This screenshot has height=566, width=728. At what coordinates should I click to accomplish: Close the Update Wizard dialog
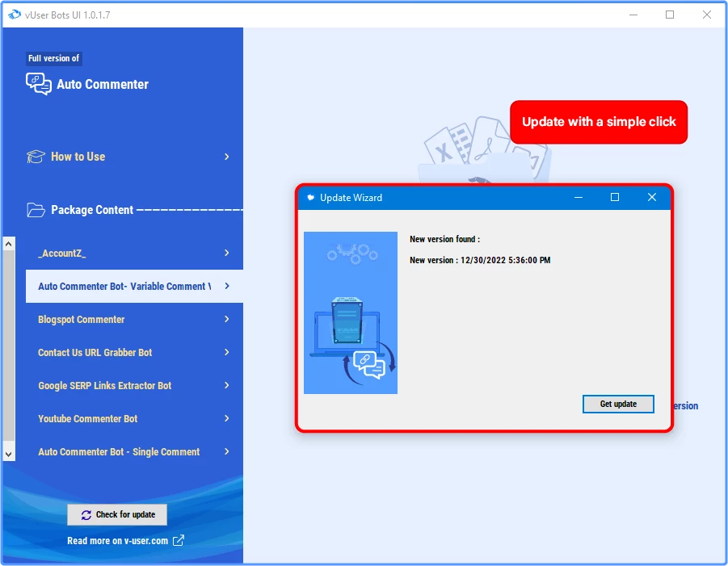click(652, 197)
